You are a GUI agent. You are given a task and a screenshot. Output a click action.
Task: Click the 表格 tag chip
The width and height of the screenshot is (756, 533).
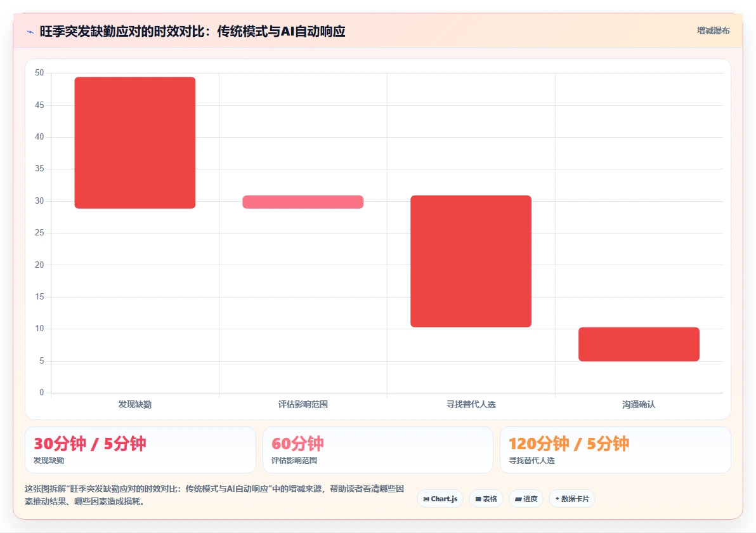click(486, 499)
